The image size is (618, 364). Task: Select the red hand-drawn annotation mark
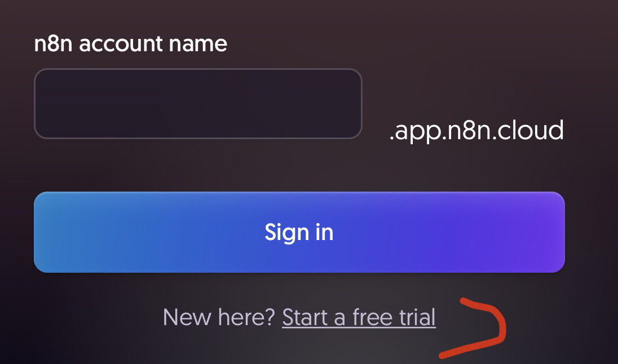[x=473, y=328]
